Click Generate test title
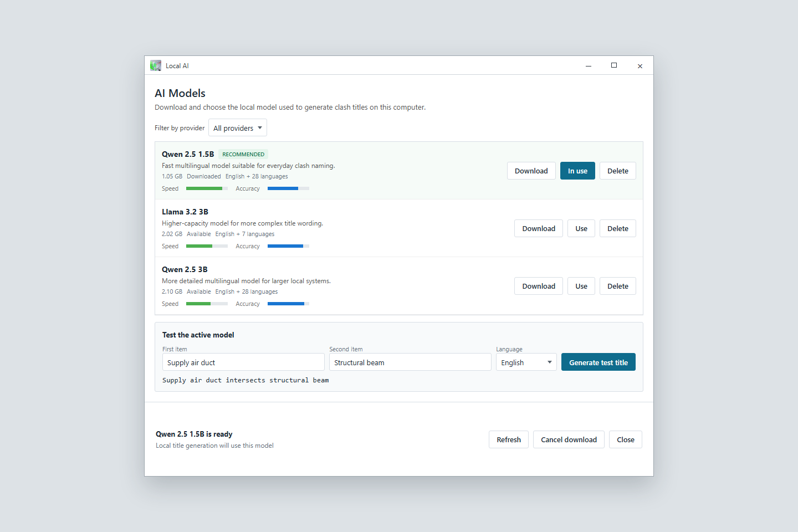The height and width of the screenshot is (532, 798). [x=598, y=362]
